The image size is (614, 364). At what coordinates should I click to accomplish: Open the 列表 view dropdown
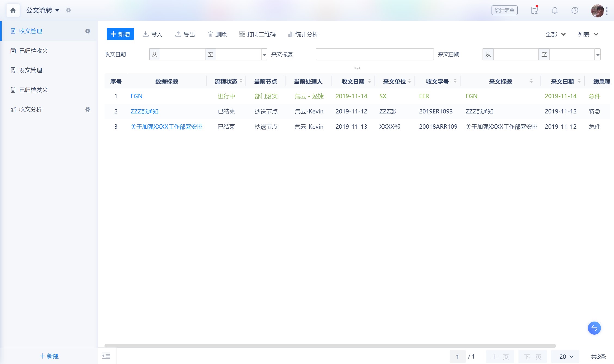[588, 35]
